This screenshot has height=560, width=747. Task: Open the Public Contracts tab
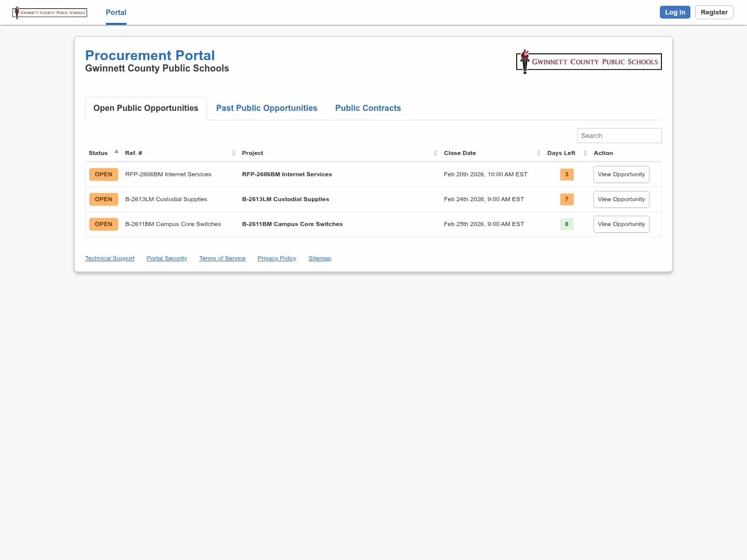[368, 108]
